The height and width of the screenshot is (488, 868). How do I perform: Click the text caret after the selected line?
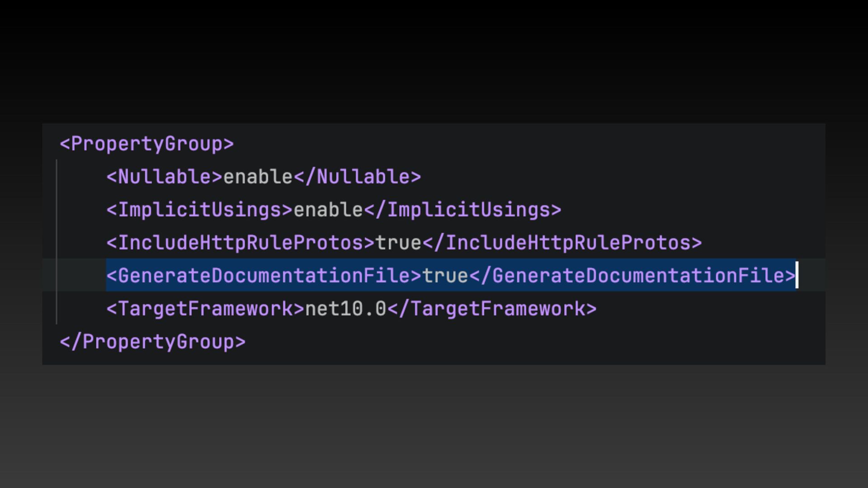pos(797,275)
